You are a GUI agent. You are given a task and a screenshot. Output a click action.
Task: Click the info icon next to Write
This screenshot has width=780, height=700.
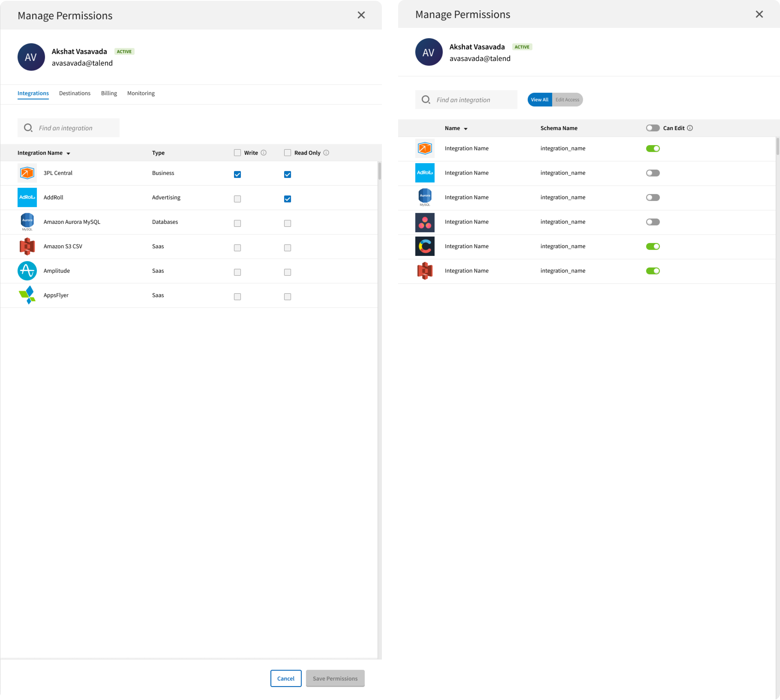coord(264,153)
